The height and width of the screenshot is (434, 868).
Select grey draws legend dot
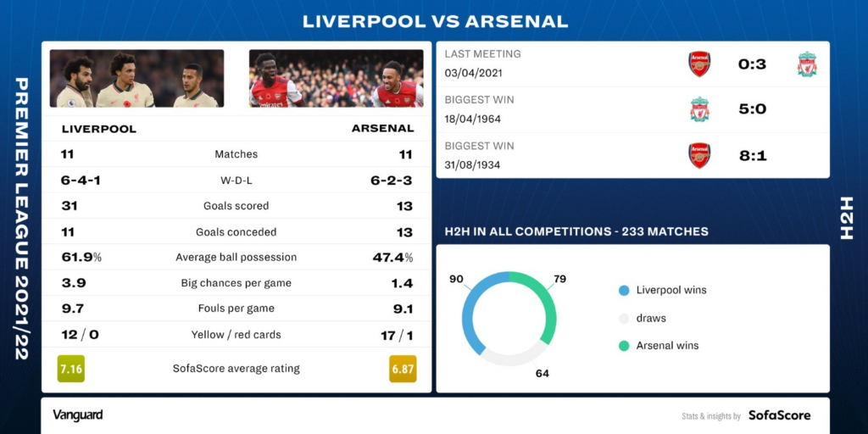click(624, 319)
